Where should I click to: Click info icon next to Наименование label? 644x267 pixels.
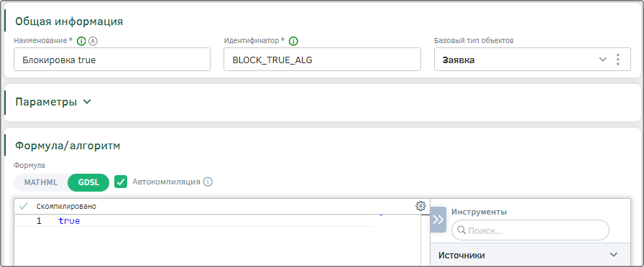tap(81, 41)
